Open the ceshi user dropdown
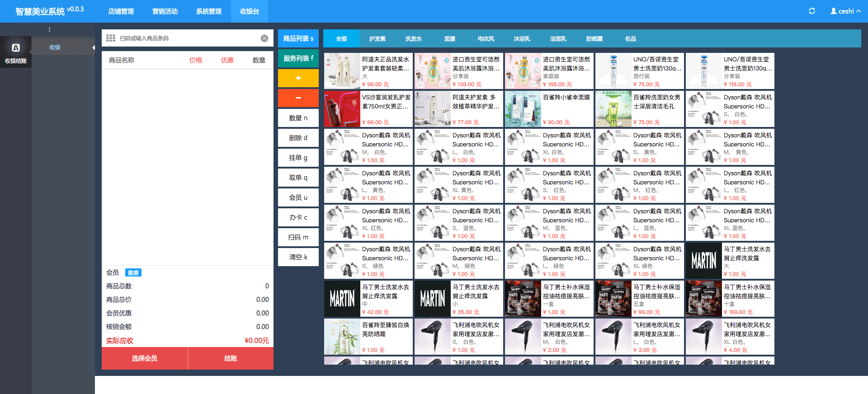 click(x=845, y=11)
